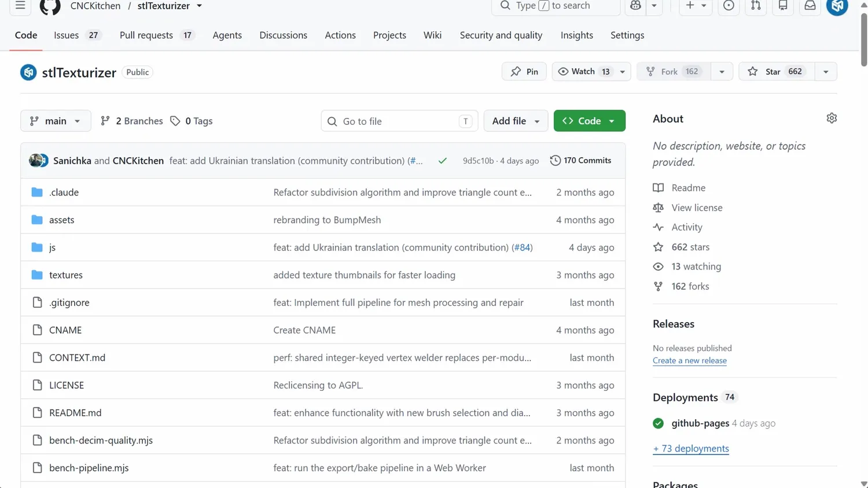Click the license scales icon
The height and width of the screenshot is (488, 868).
coord(658,208)
